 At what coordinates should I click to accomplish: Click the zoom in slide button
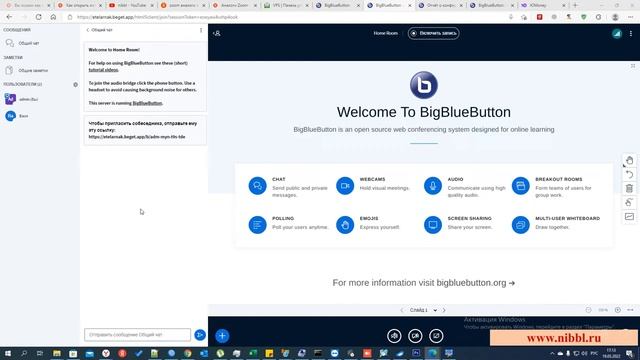click(618, 310)
